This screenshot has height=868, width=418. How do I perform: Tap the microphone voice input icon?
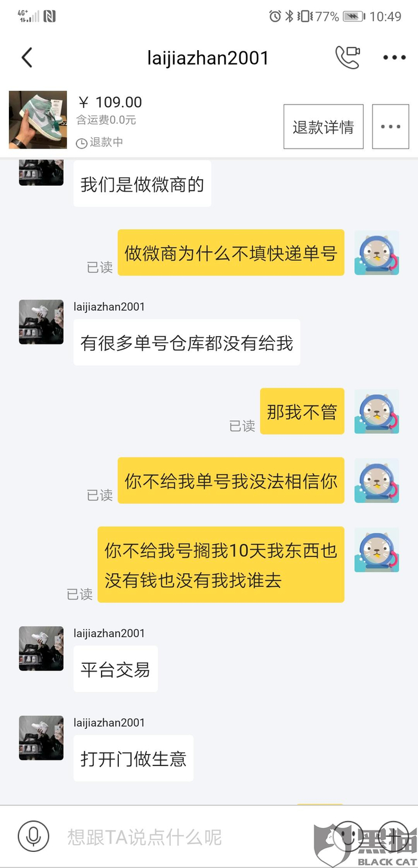[x=33, y=836]
